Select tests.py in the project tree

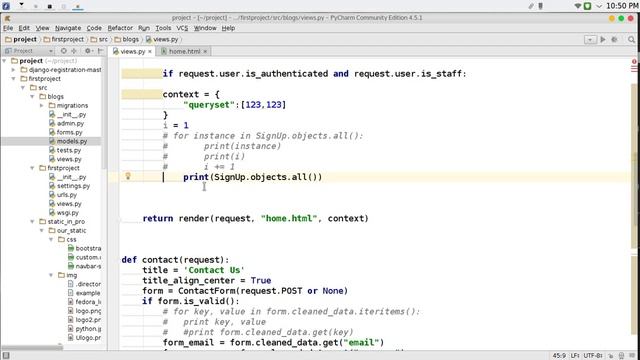[65, 150]
